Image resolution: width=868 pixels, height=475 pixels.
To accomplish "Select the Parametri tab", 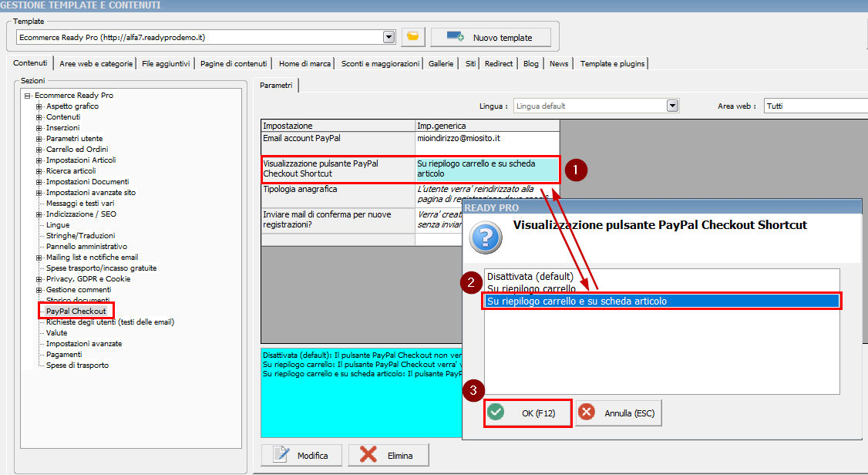I will (276, 86).
